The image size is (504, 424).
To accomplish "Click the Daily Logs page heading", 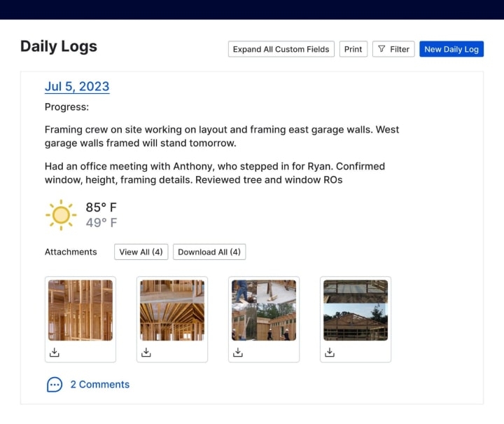I will [x=59, y=46].
